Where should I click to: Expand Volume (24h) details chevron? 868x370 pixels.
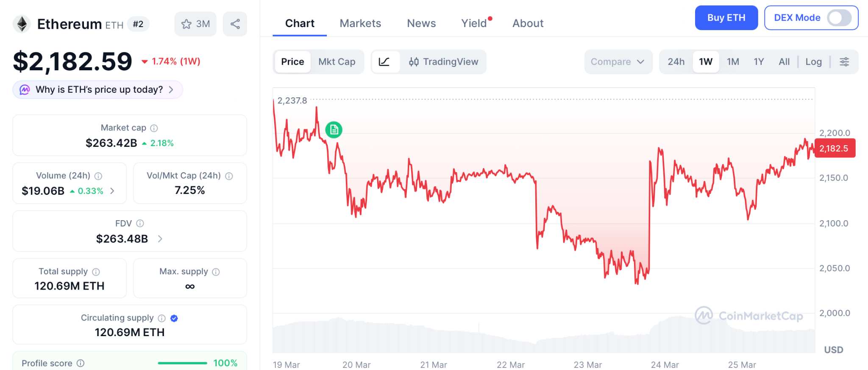coord(112,191)
